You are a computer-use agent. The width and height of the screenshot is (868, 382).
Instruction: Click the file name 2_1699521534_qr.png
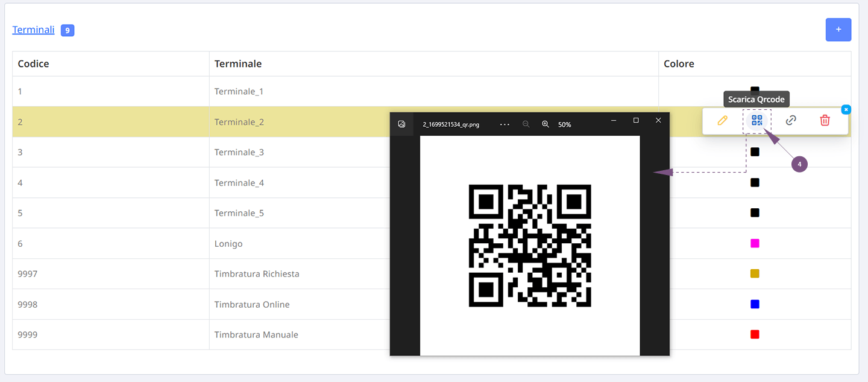coord(451,124)
